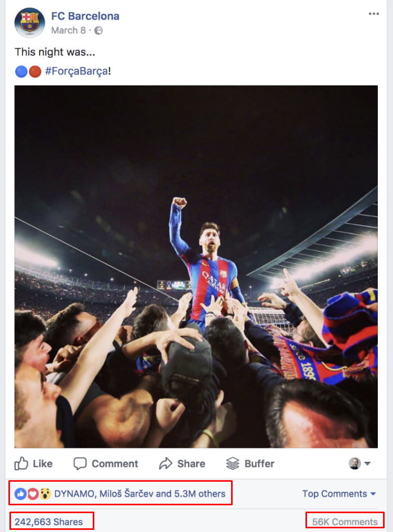View the 242,663 Shares list
This screenshot has width=393, height=532.
49,522
